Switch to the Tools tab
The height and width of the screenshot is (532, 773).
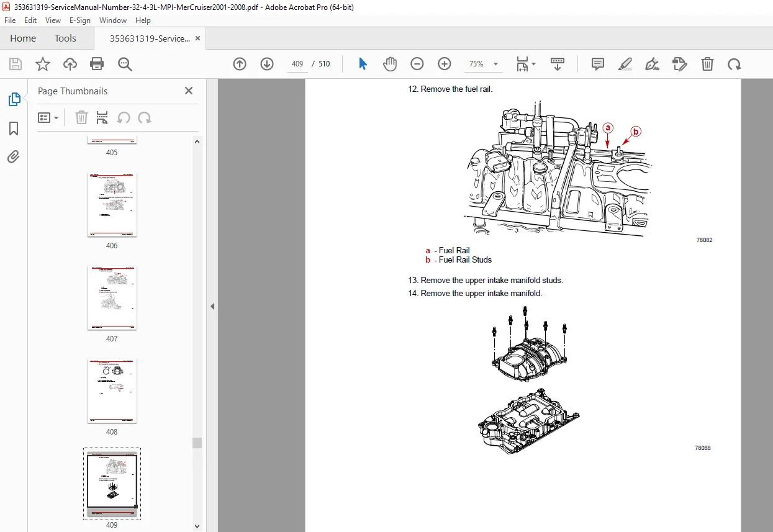pyautogui.click(x=65, y=38)
